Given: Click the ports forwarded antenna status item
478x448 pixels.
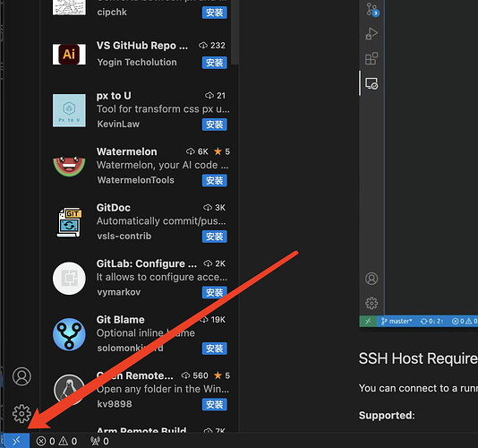Looking at the screenshot, I should pyautogui.click(x=99, y=441).
